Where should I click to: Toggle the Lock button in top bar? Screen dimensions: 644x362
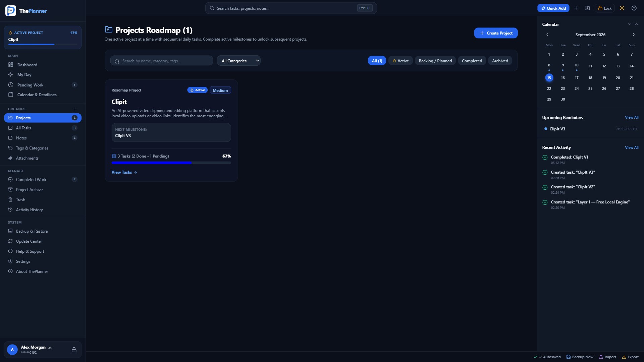[x=605, y=8]
